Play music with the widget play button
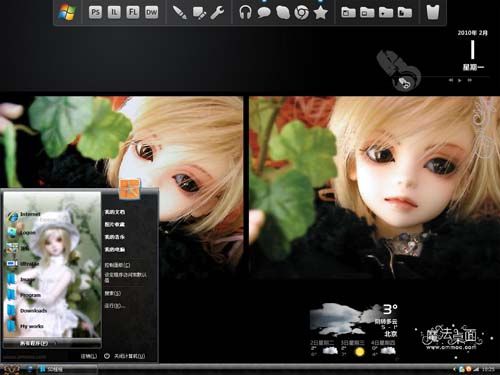 [460, 80]
